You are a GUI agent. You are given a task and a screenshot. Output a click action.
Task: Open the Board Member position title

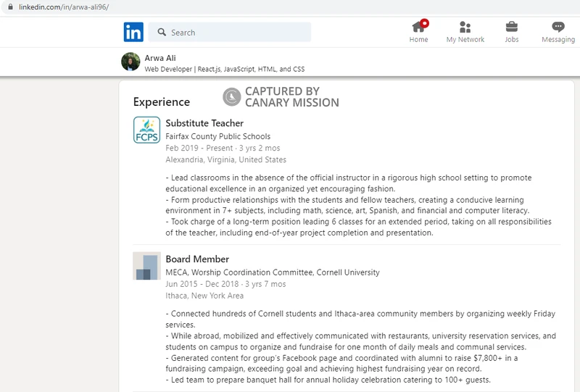coord(197,259)
